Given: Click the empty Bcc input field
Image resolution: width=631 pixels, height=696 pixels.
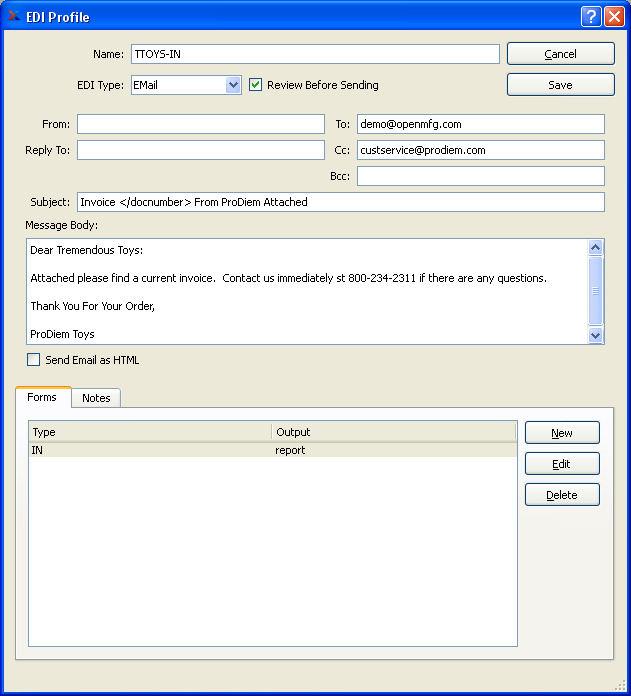Looking at the screenshot, I should (481, 176).
